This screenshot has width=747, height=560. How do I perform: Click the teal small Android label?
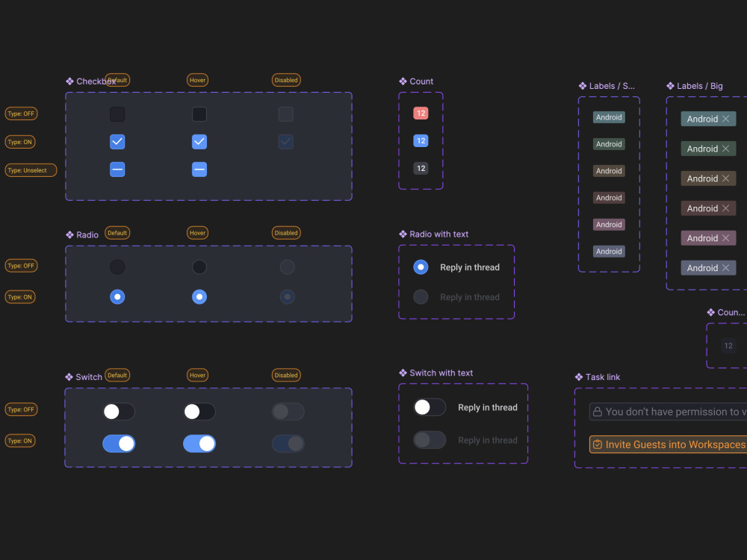[609, 117]
